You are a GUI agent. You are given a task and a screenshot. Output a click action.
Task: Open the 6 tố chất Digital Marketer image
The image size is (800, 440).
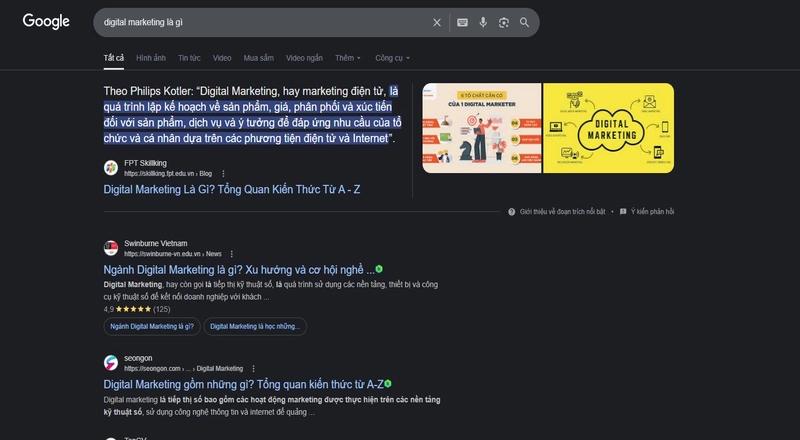482,128
